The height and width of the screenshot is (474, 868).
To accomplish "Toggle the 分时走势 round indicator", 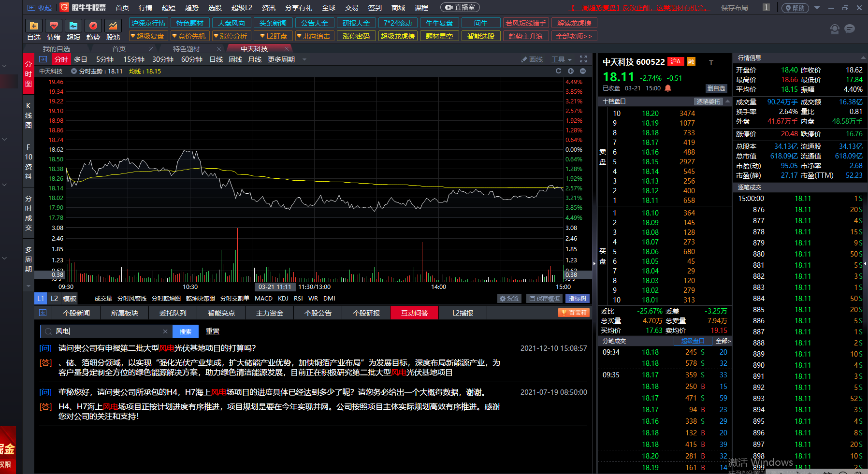I will click(x=74, y=71).
